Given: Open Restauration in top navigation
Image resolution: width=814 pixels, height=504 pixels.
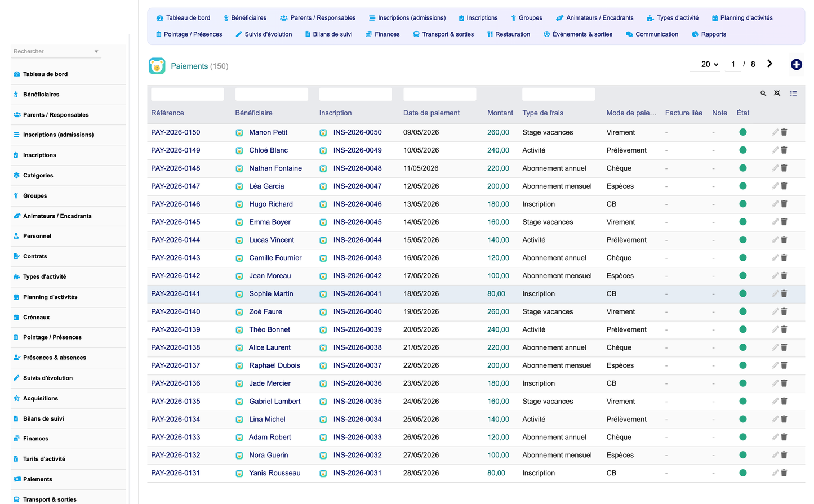Looking at the screenshot, I should tap(509, 34).
